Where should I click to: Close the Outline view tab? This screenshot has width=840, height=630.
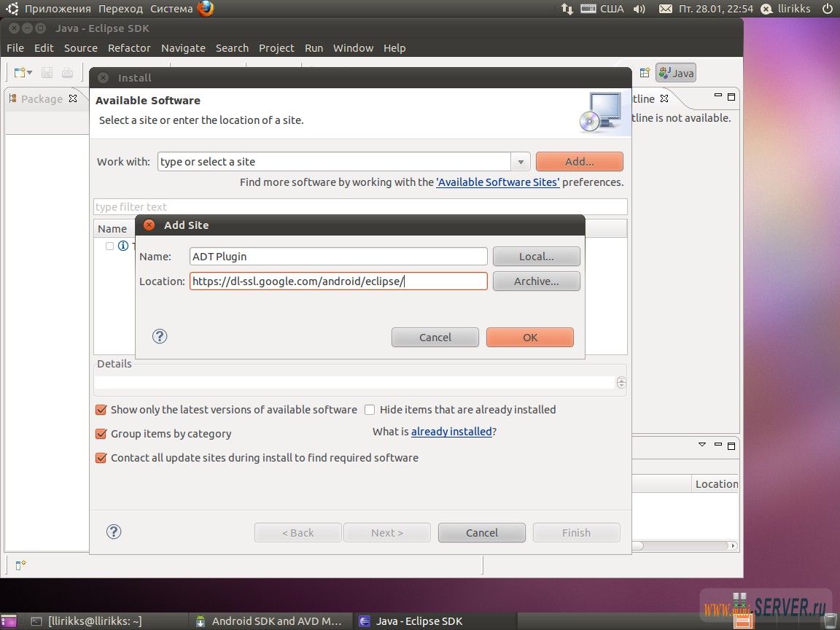[x=664, y=98]
